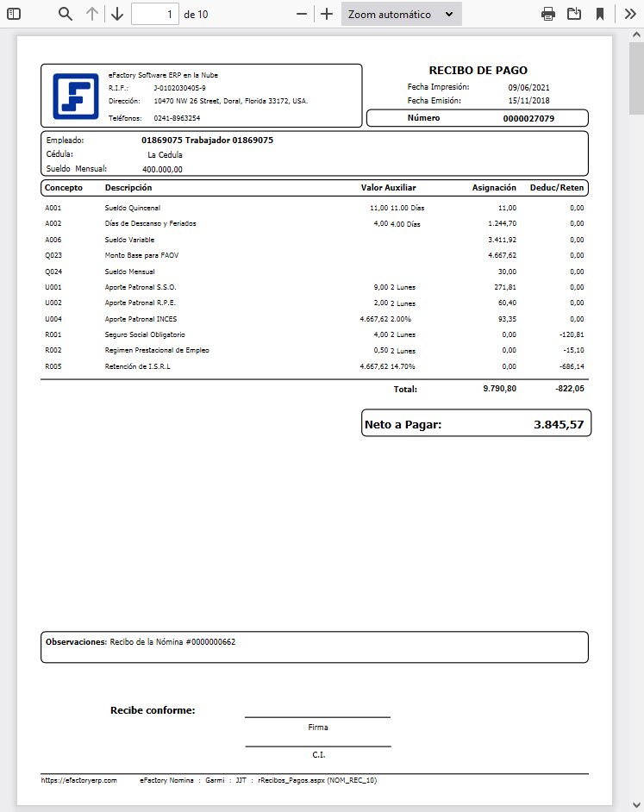Click the scrollbar up arrow
Image resolution: width=644 pixels, height=812 pixels.
point(636,34)
